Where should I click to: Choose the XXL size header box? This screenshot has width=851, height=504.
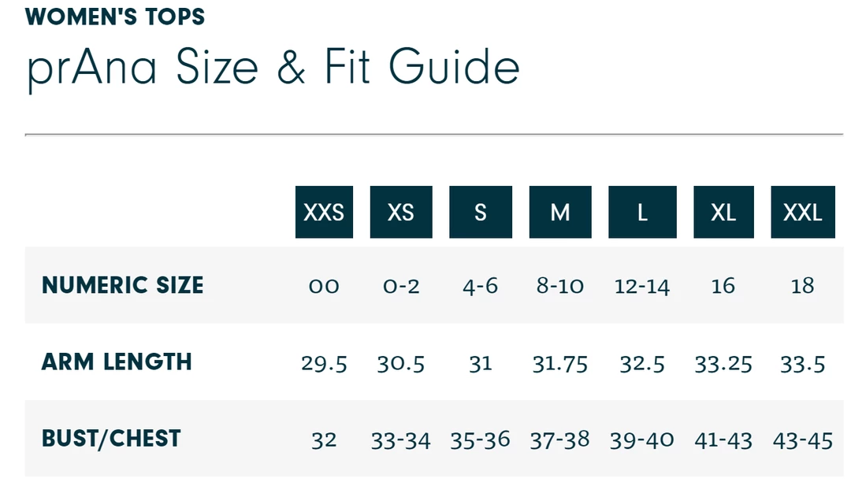[802, 212]
